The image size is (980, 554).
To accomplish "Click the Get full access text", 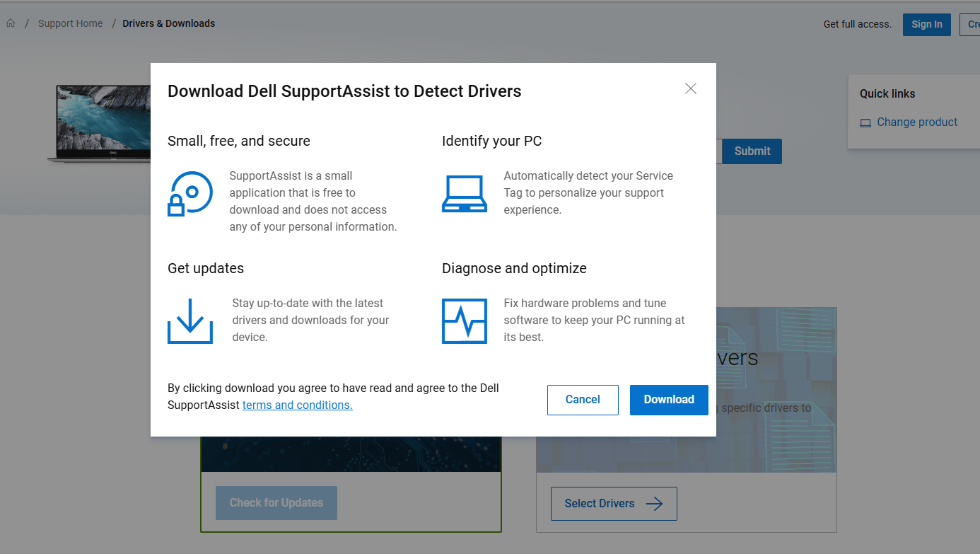I will [858, 24].
